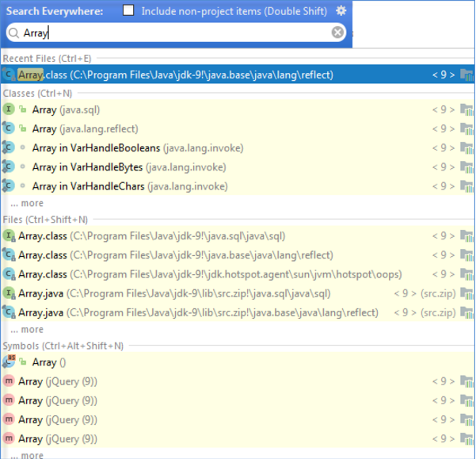
Task: Select interface Array (java.sql) class
Action: point(238,109)
